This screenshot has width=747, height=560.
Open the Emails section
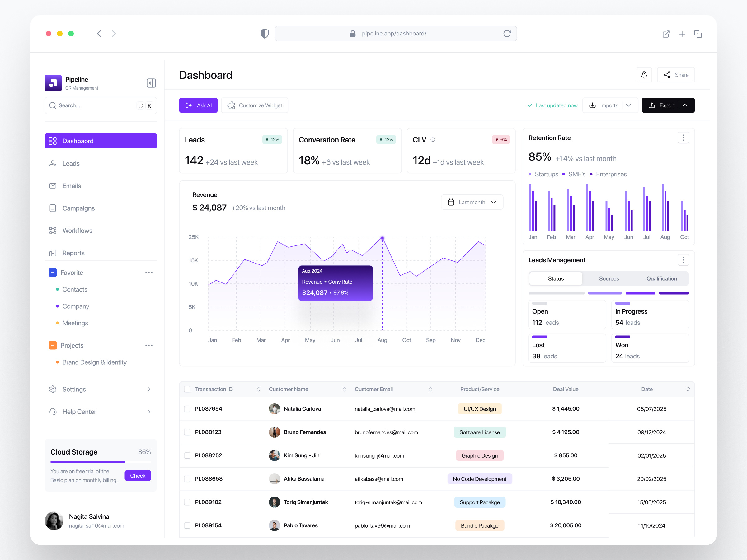(71, 186)
